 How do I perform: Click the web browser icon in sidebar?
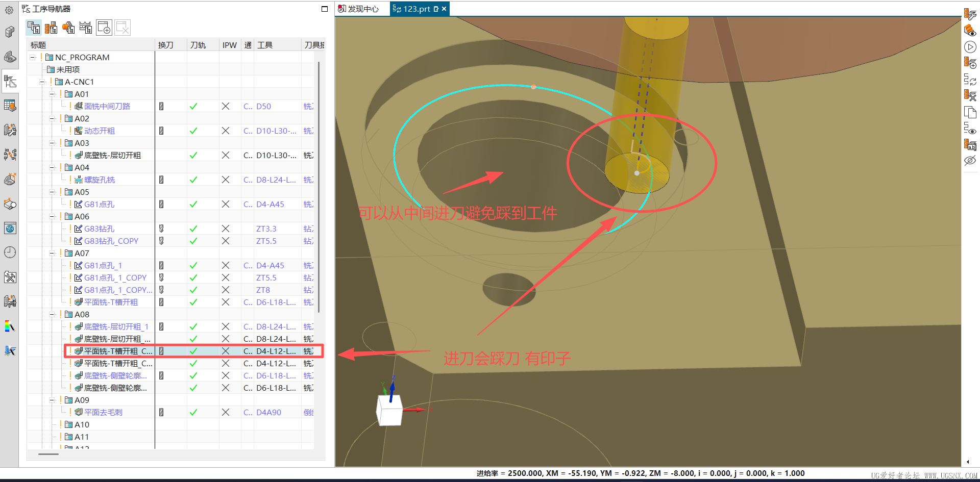pyautogui.click(x=10, y=228)
